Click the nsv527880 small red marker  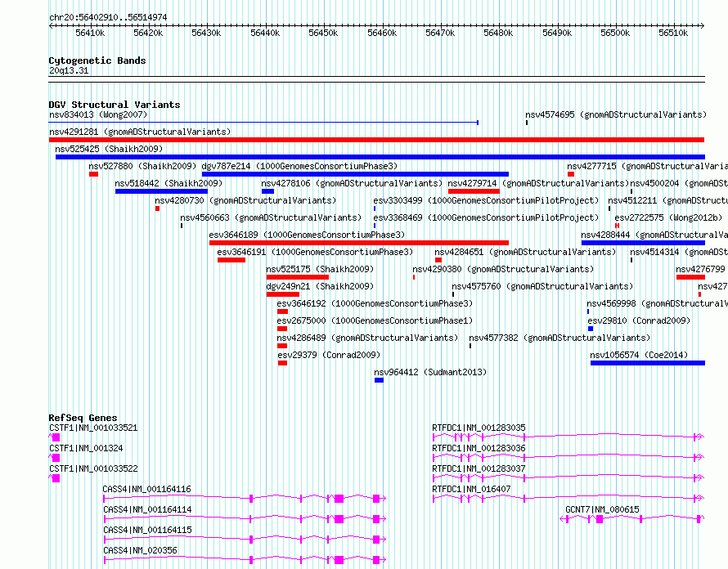point(93,174)
